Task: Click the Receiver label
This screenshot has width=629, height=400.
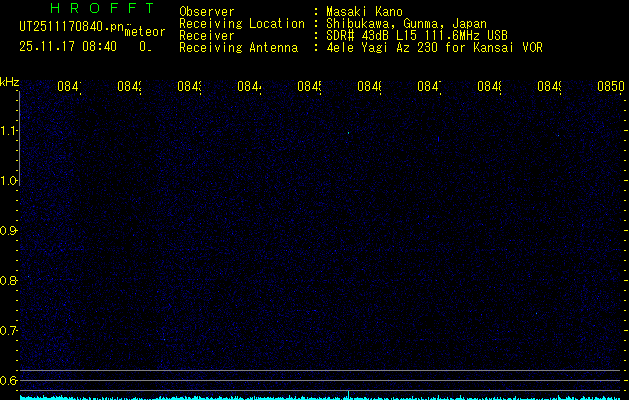Action: click(207, 36)
